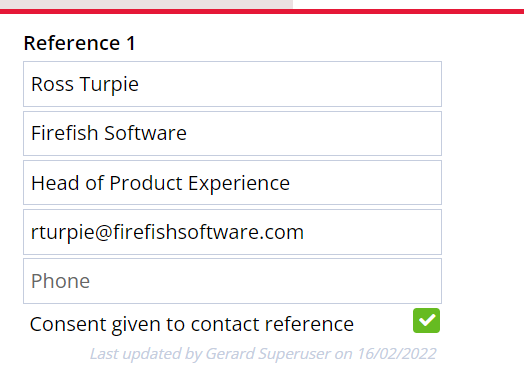Screen dimensions: 524x378
Task: Click the 'Consent given to contact reference' label
Action: [191, 324]
